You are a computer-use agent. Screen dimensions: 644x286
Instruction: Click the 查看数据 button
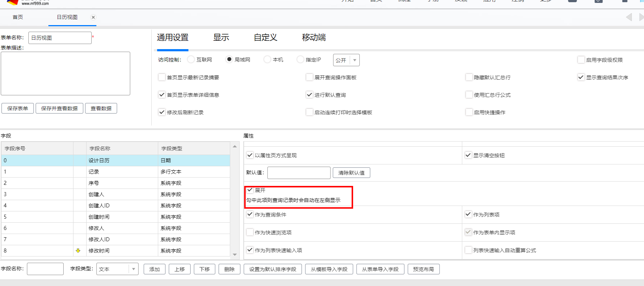point(101,108)
